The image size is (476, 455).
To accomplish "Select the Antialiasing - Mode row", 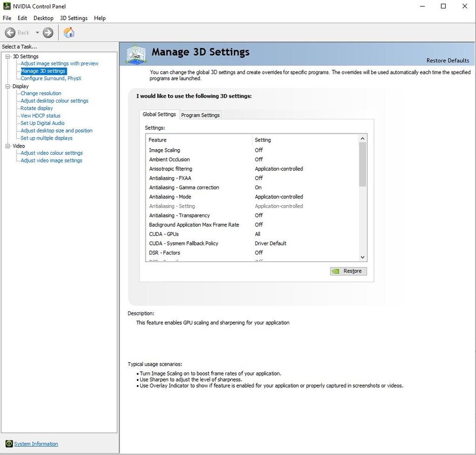I will point(253,197).
